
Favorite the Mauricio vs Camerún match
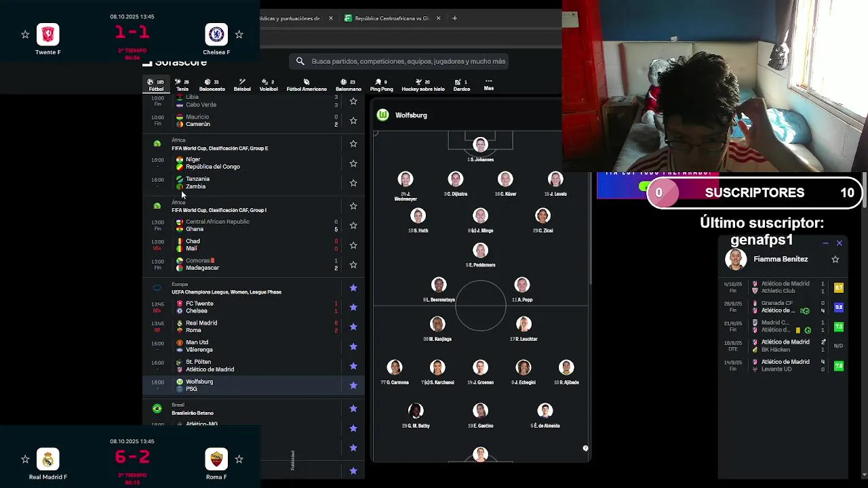point(353,121)
